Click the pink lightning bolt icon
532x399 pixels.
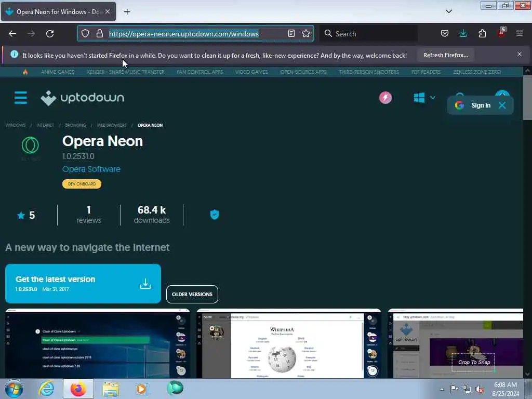(385, 98)
